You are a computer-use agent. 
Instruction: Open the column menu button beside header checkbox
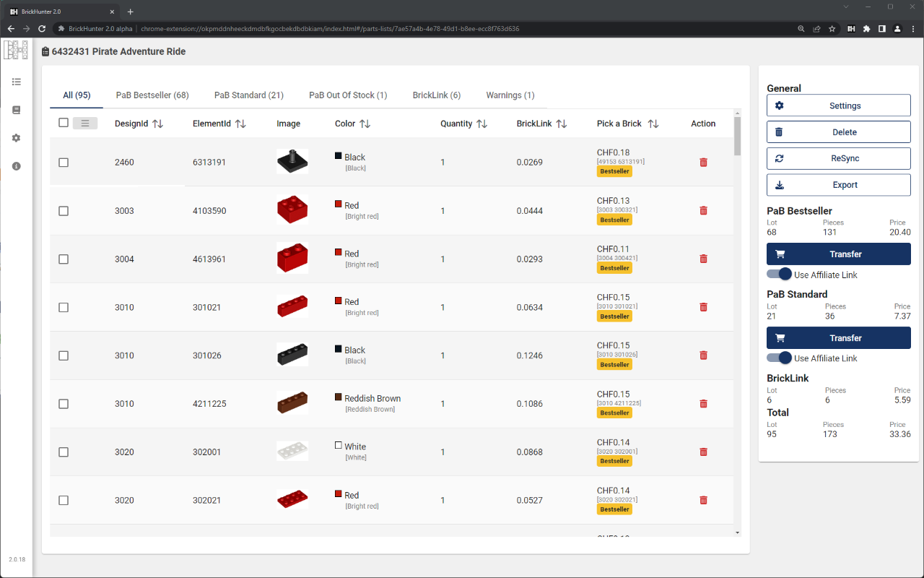point(85,124)
